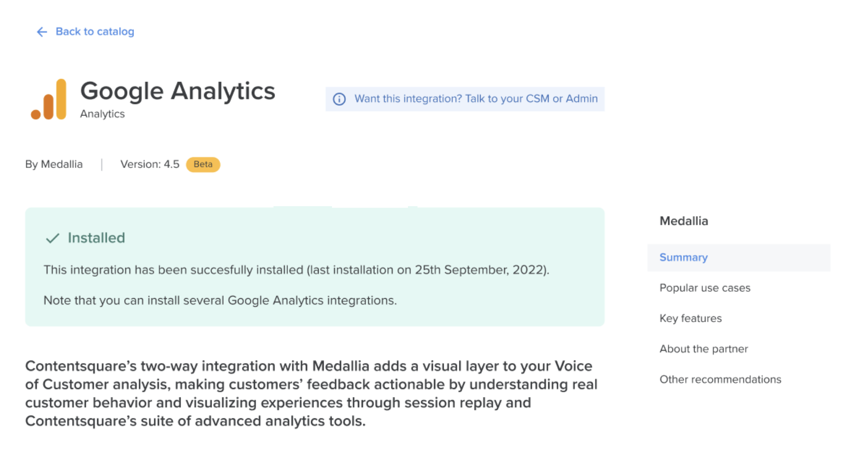Click the Version: 4.5 label
The width and height of the screenshot is (868, 472).
(150, 164)
